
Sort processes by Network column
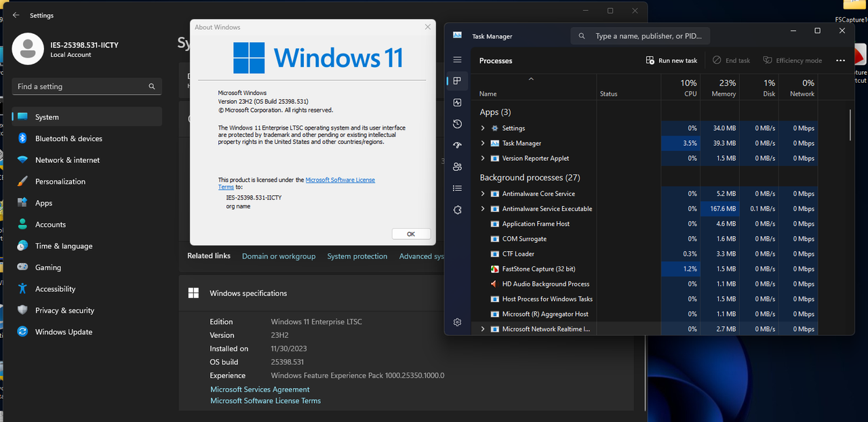pos(798,88)
